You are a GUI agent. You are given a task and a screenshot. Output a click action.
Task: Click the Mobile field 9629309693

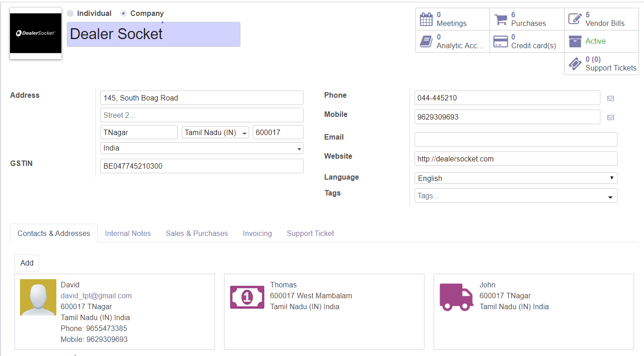pos(507,117)
